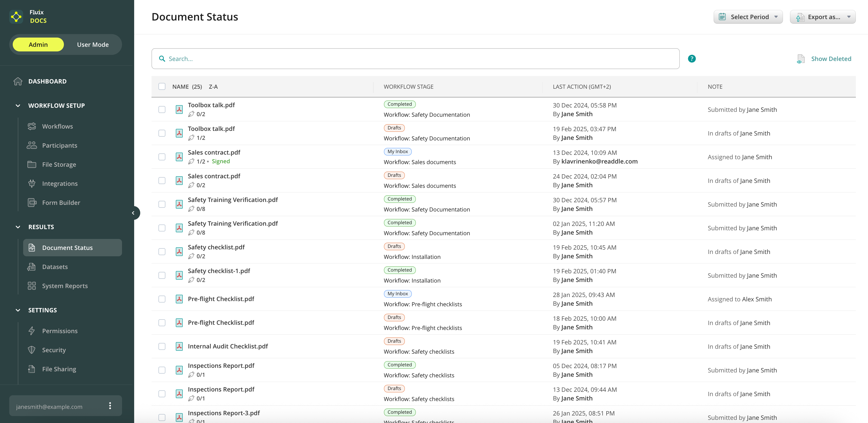The height and width of the screenshot is (423, 868).
Task: Open the Export as dropdown
Action: click(x=822, y=17)
